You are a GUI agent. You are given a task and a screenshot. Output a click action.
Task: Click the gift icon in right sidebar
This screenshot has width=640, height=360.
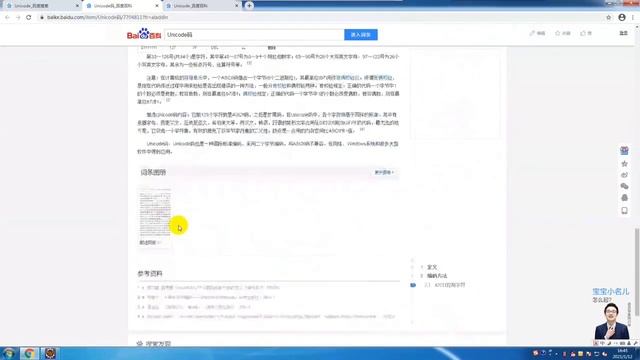[624, 151]
